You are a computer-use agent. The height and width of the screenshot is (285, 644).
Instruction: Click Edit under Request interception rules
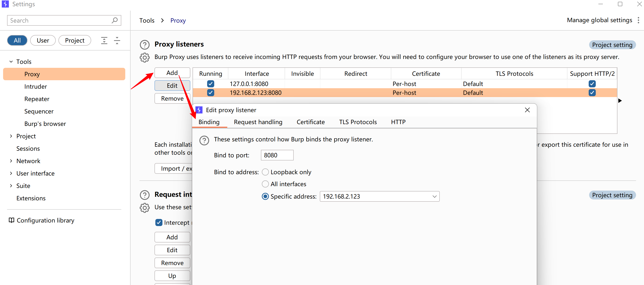172,250
